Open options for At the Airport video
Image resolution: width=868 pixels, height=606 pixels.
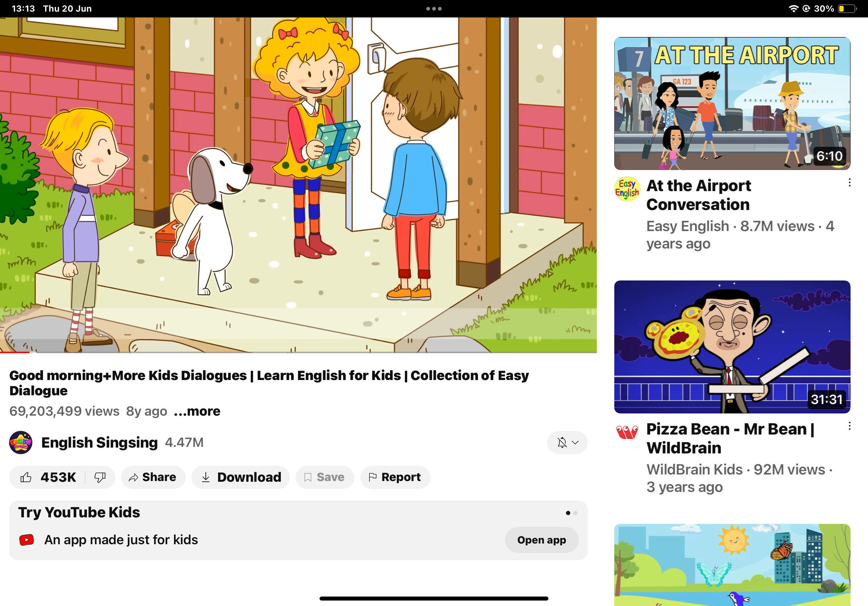tap(849, 183)
